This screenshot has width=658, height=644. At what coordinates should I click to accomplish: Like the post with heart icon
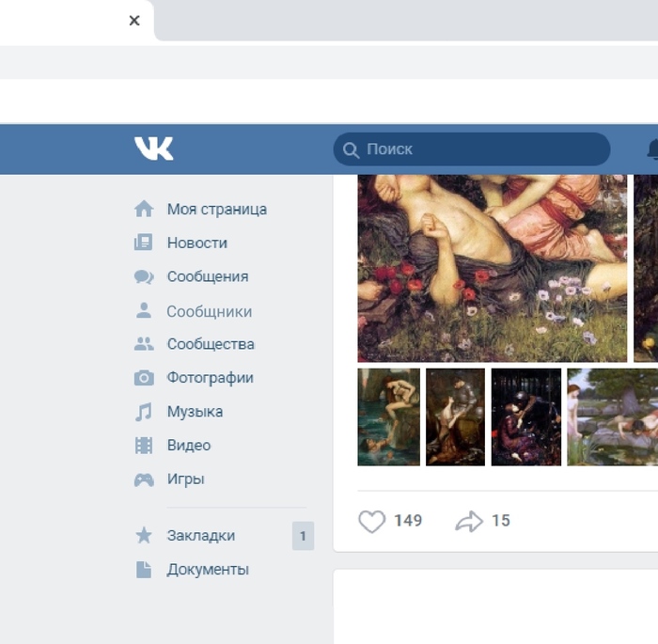coord(372,521)
